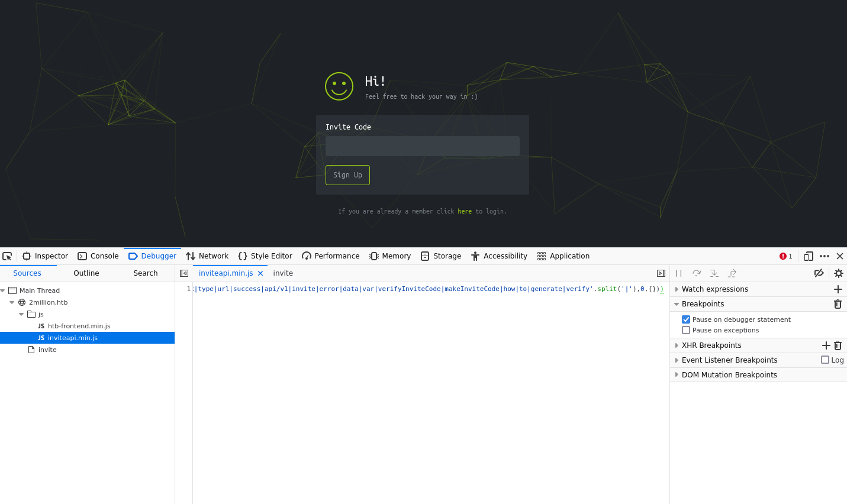Uncheck Pause on debugger statement
The height and width of the screenshot is (504, 847).
[686, 319]
